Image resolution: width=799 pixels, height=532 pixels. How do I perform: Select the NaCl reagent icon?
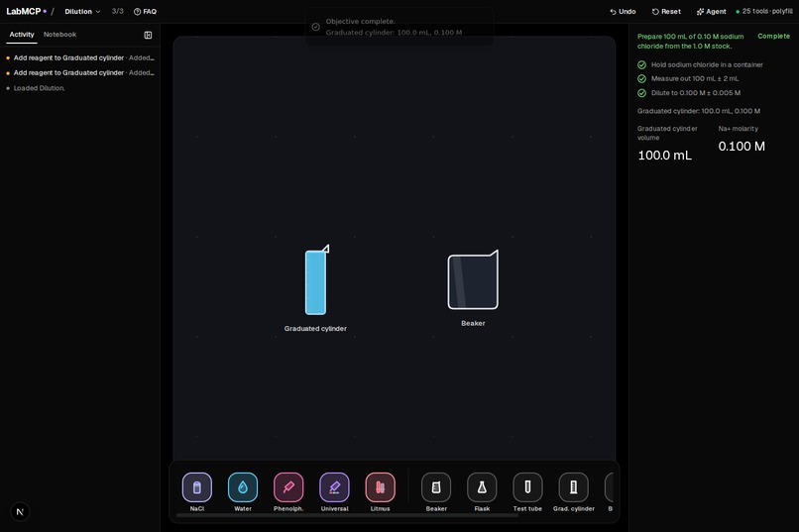[196, 487]
